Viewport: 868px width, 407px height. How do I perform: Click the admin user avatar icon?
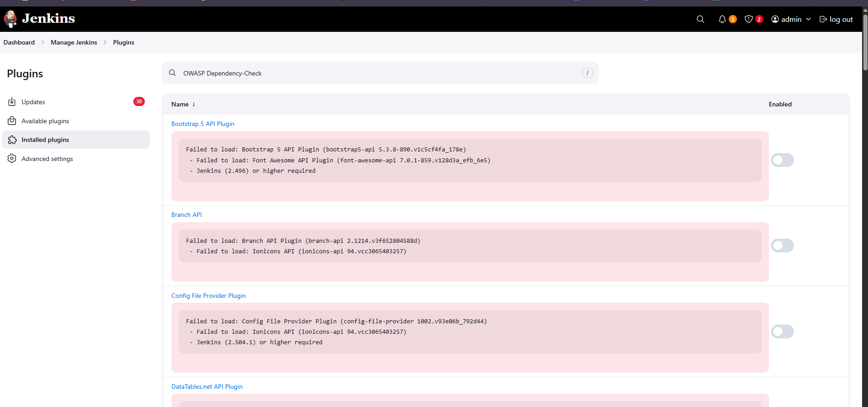coord(775,19)
